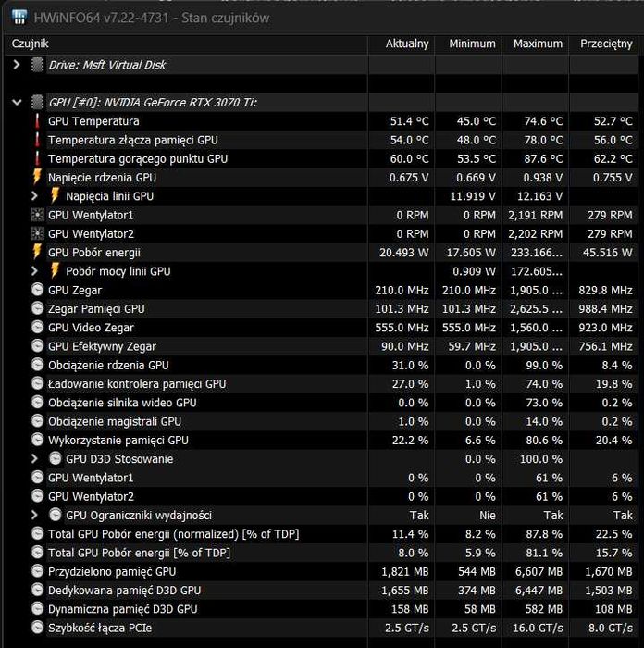Click fan icon beside GPU Wentylator2 RPM row
This screenshot has height=648, width=644.
point(37,234)
